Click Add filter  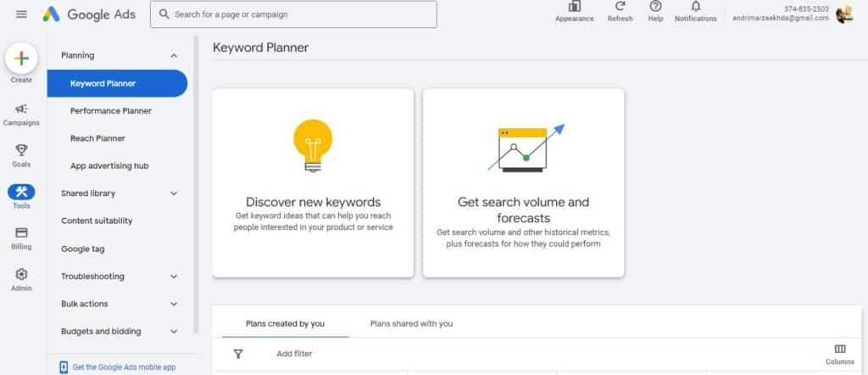294,354
